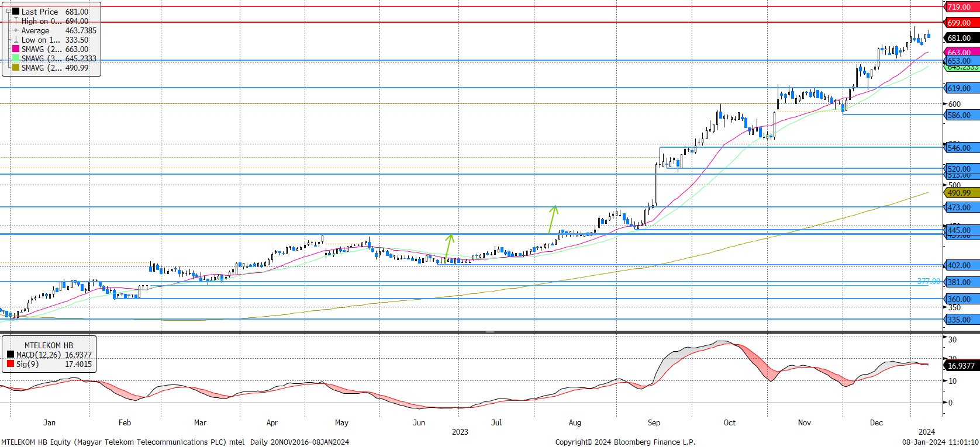Click the Jan label on time axis
The width and height of the screenshot is (980, 447).
point(50,422)
